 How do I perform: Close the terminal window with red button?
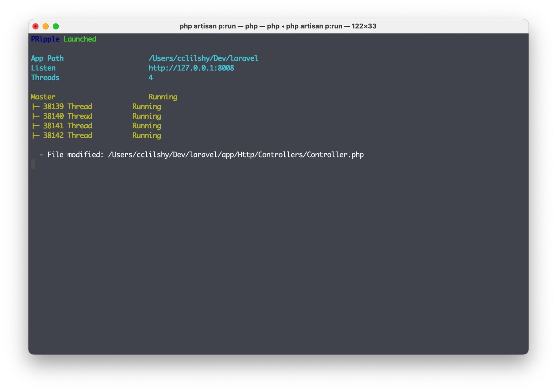[35, 26]
